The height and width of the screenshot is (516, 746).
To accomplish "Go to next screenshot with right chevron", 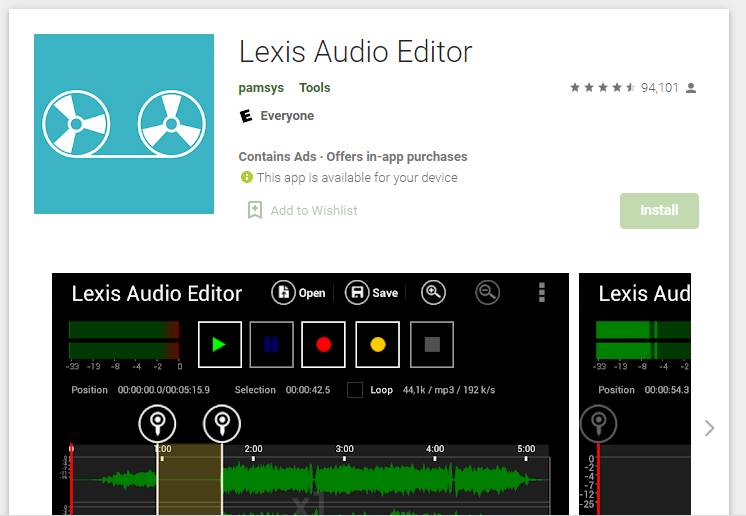I will pyautogui.click(x=709, y=428).
